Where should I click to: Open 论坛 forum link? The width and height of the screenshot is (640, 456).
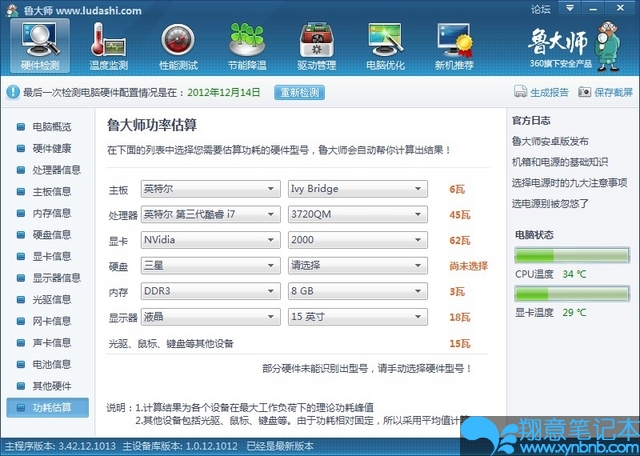point(541,9)
